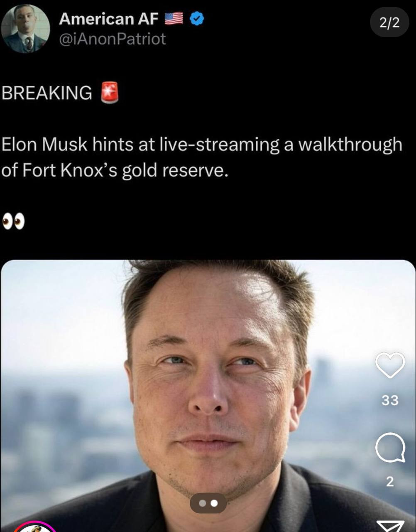The image size is (416, 532).
Task: Click the Fort Knox gold reserve sentence
Action: pyautogui.click(x=202, y=158)
